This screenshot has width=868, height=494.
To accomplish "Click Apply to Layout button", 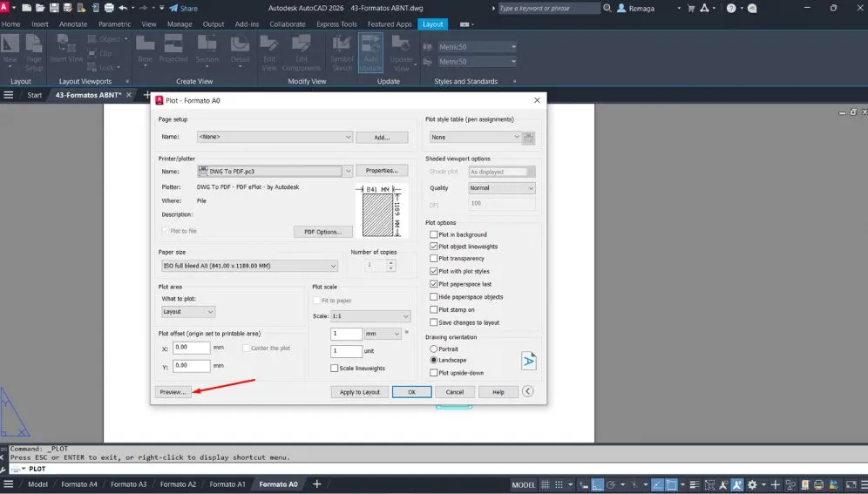I will (360, 392).
